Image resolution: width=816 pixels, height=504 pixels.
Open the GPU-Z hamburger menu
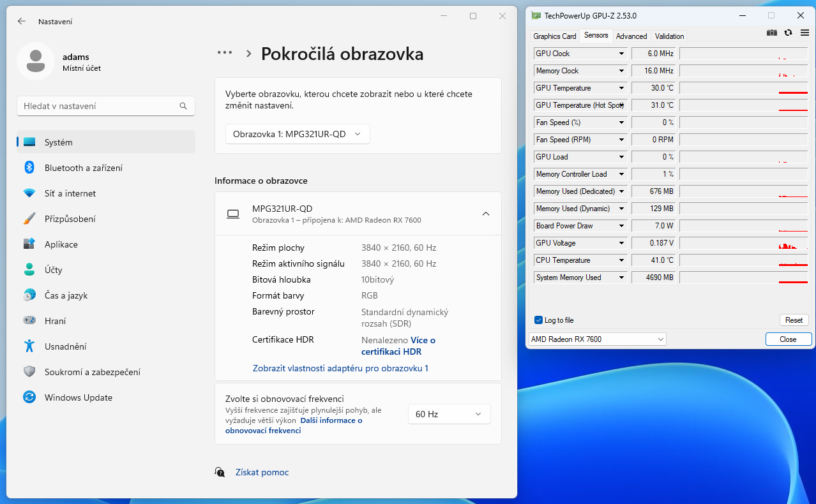(805, 33)
